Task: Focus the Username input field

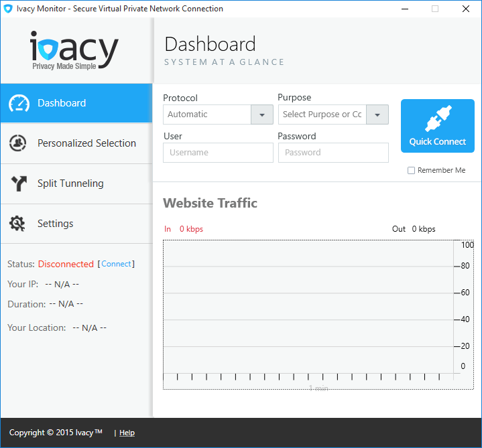Action: pyautogui.click(x=218, y=153)
